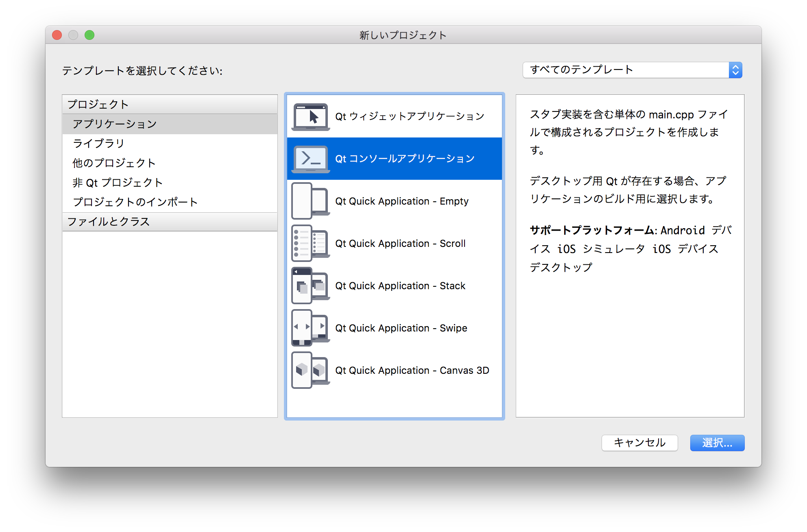
Task: Click the Qt Quick Application - Stack icon
Action: pyautogui.click(x=310, y=286)
